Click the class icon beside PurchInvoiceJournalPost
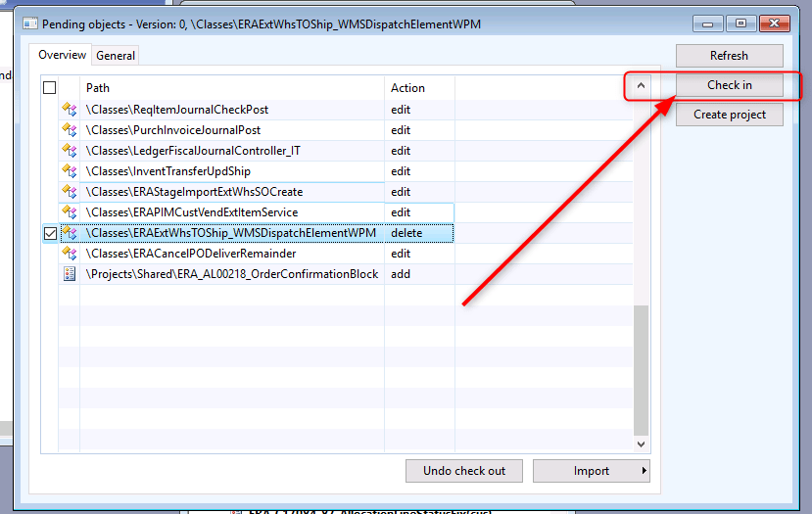This screenshot has width=812, height=514. 70,130
